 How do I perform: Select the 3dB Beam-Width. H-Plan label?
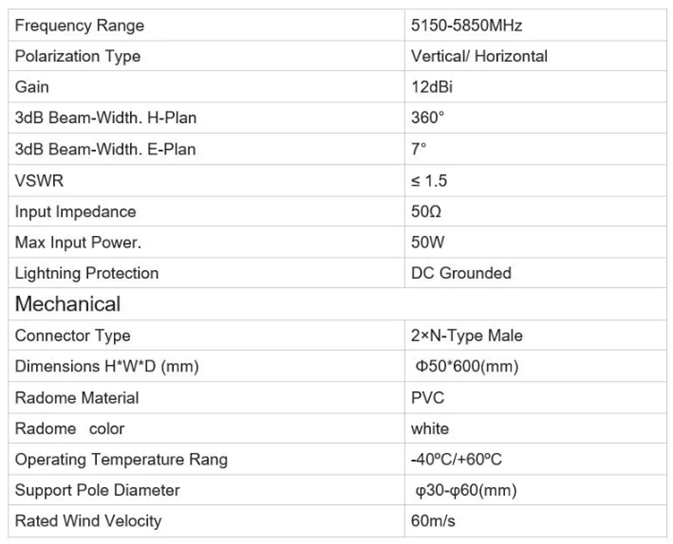(x=105, y=118)
